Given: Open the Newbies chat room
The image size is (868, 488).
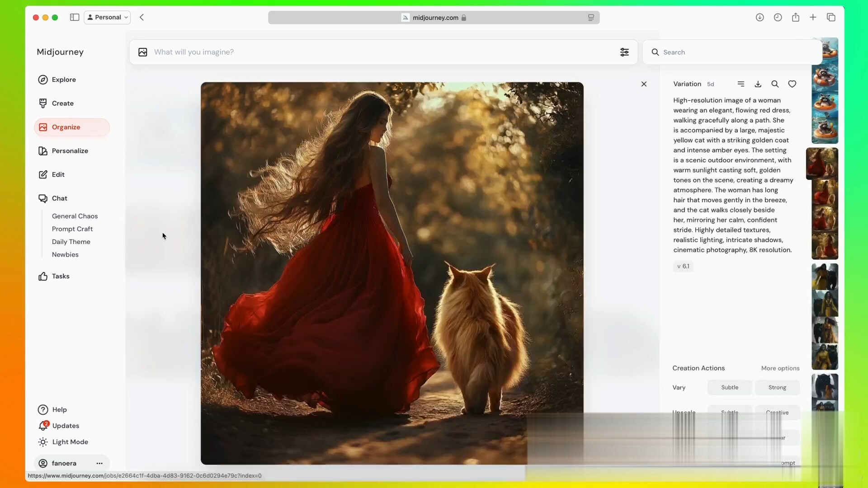Looking at the screenshot, I should point(65,255).
